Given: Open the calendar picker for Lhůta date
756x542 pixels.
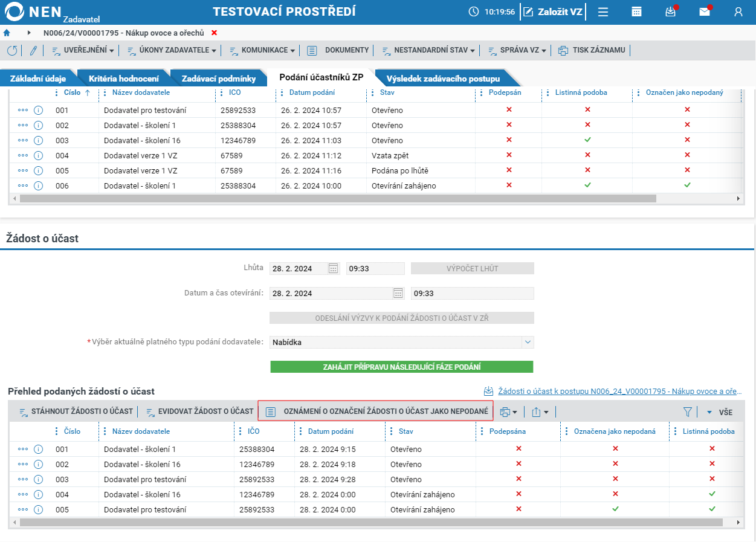Looking at the screenshot, I should 333,268.
